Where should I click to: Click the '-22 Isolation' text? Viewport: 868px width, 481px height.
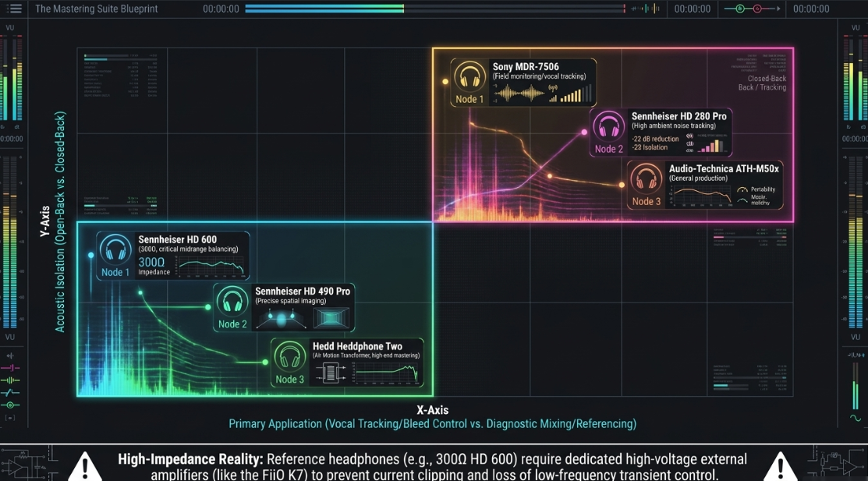tap(650, 147)
